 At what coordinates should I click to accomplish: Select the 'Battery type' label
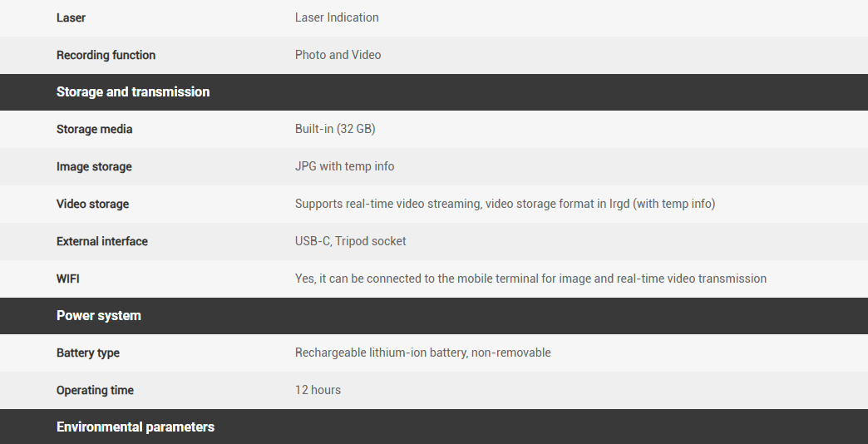[x=88, y=353]
